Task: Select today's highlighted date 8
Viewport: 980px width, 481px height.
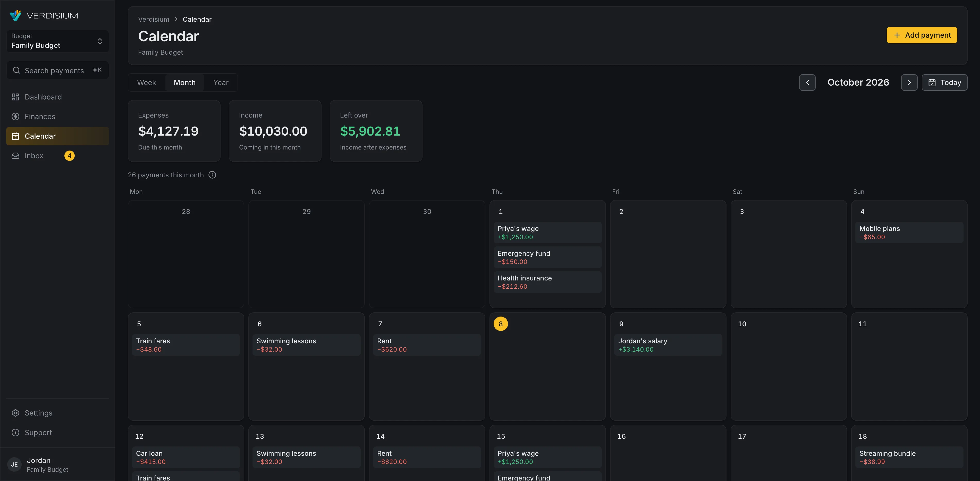Action: pyautogui.click(x=501, y=324)
